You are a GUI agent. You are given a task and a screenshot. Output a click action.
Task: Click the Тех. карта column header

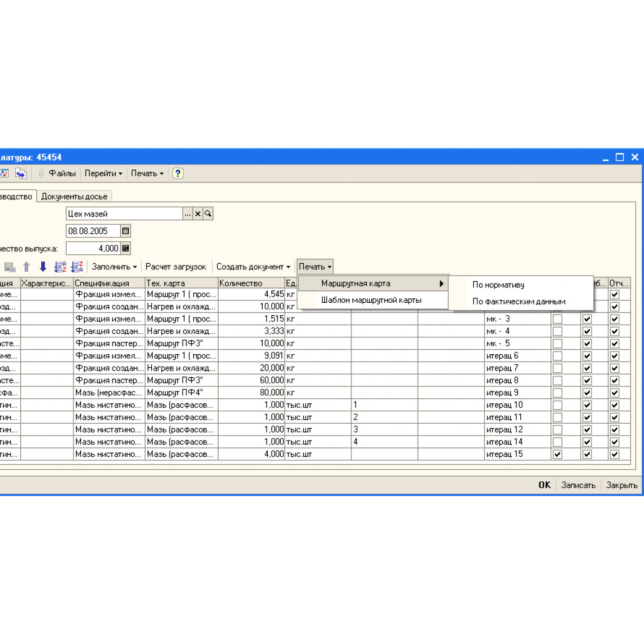coord(181,283)
